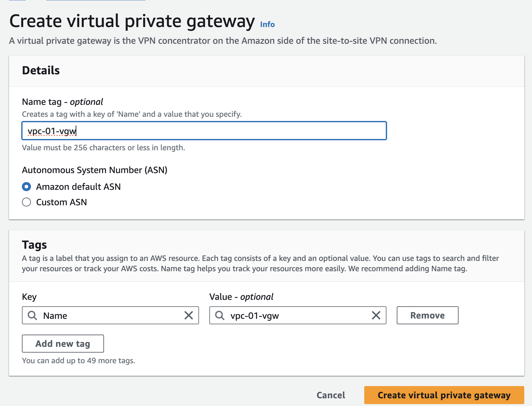The image size is (532, 406).
Task: Click the Details section heading
Action: point(41,70)
